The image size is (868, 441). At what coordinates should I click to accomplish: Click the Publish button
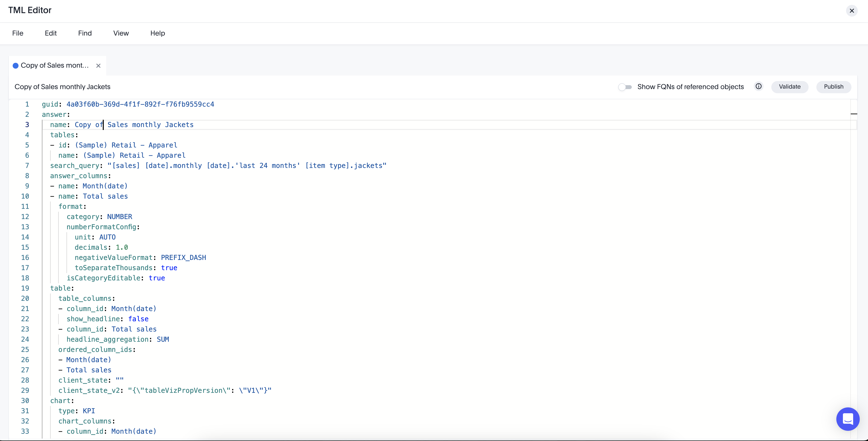[x=833, y=87]
